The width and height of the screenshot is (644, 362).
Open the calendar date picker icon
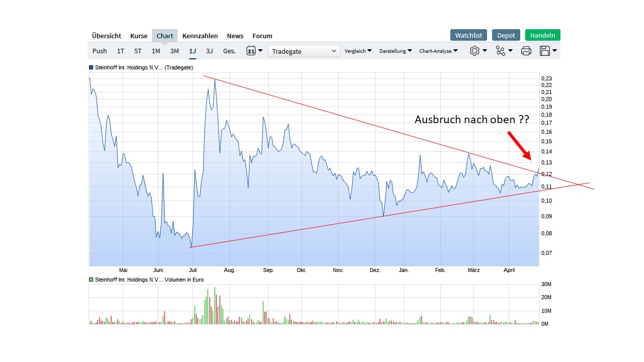252,51
